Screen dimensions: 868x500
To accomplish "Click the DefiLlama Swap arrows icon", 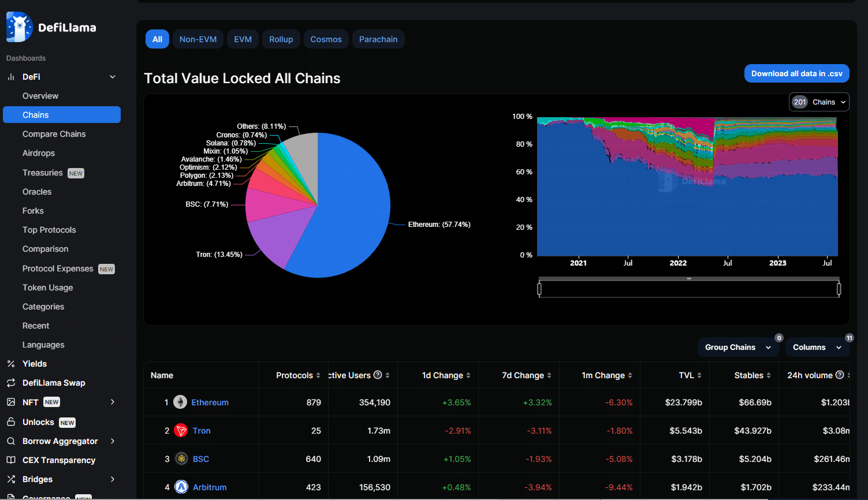I will [10, 383].
